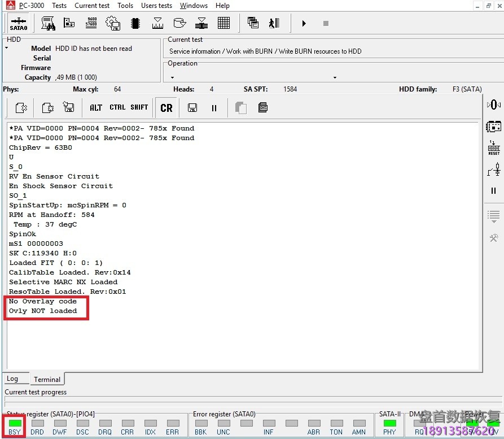Toggle the ALT modifier key button
The height and width of the screenshot is (439, 504).
coord(96,107)
